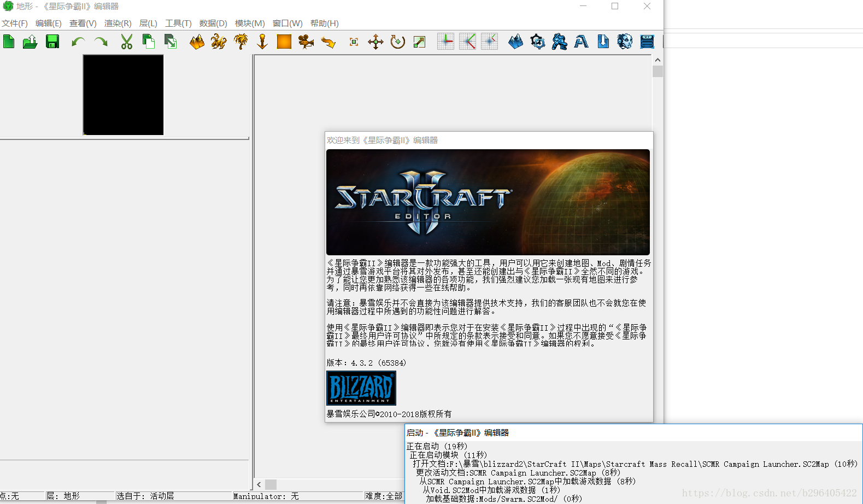
Task: Open the 层(L) menu
Action: pos(148,24)
